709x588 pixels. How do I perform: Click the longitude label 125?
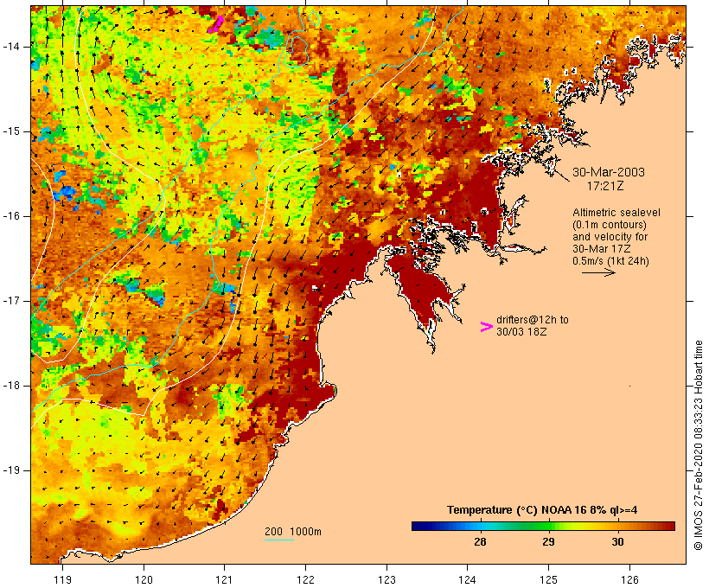549,579
